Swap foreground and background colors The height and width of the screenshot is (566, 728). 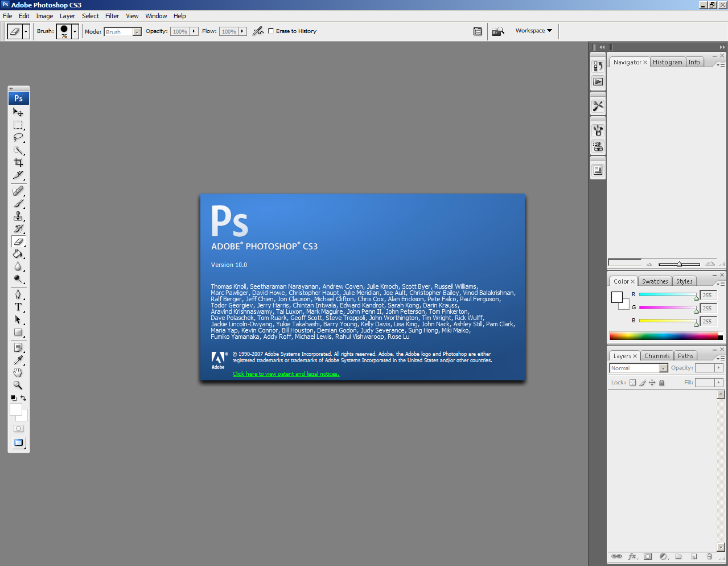pyautogui.click(x=23, y=398)
